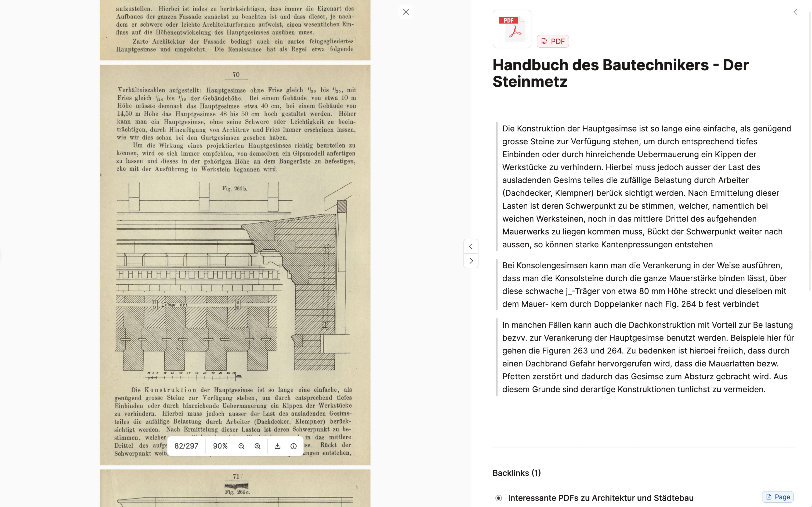Navigate to the previous quote with the left chevron
Screen dimensions: 812x507
pos(471,246)
